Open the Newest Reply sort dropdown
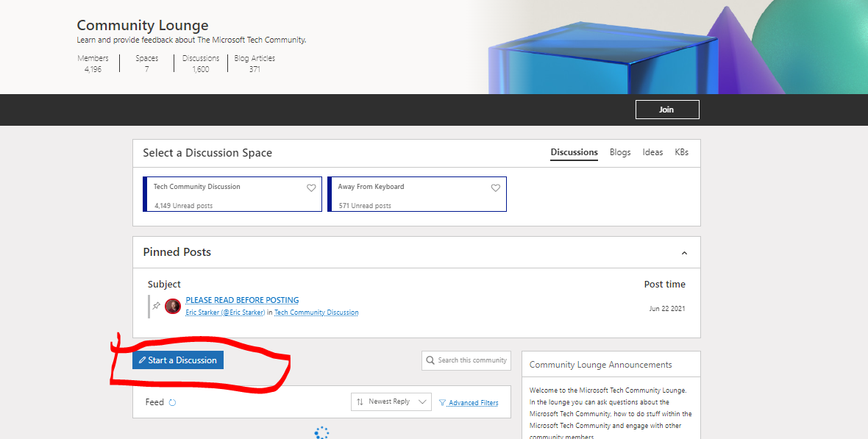This screenshot has height=439, width=868. (x=391, y=402)
